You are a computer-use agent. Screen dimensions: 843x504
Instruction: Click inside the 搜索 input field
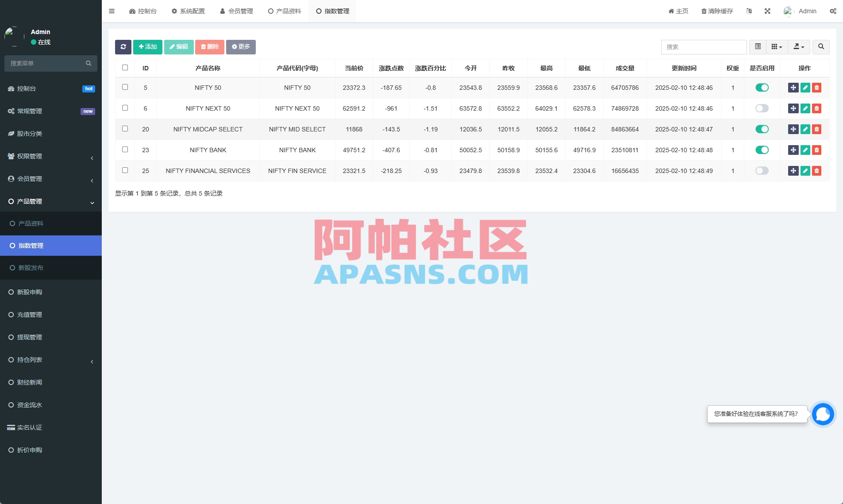(x=704, y=47)
